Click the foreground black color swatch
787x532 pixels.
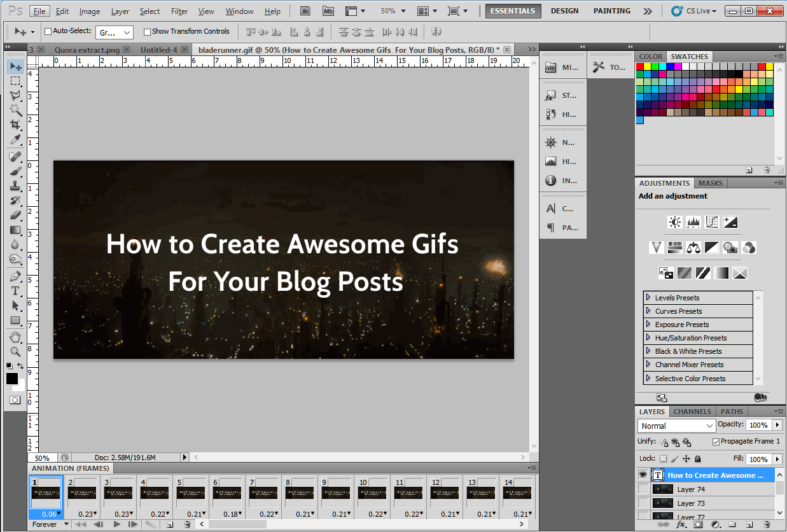tap(11, 378)
